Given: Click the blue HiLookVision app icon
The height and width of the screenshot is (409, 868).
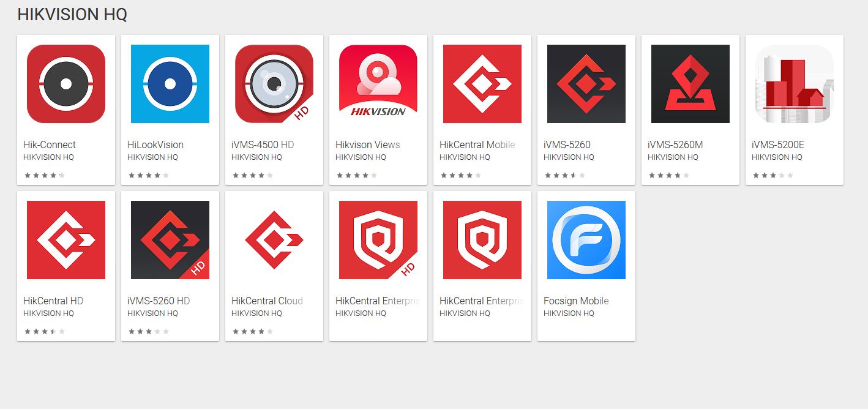Looking at the screenshot, I should coord(170,84).
